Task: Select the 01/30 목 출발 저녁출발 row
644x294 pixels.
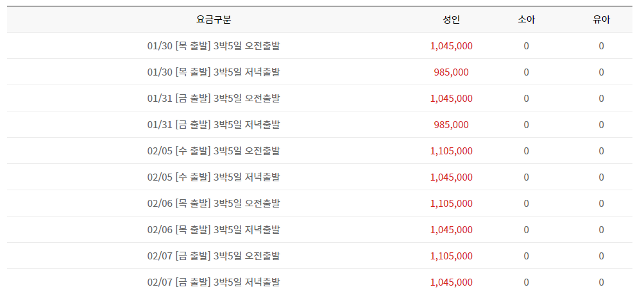Action: tap(319, 72)
